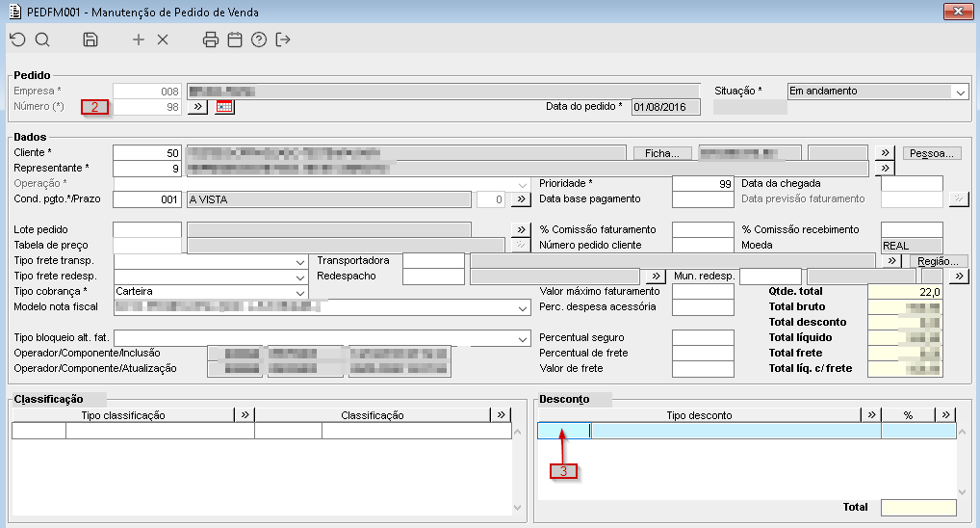The image size is (980, 528).
Task: Add a new record with the plus icon
Action: [x=138, y=40]
